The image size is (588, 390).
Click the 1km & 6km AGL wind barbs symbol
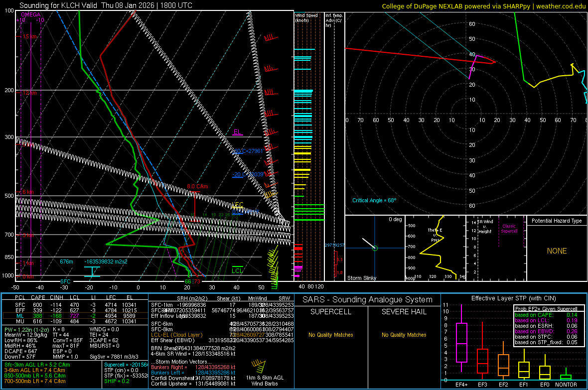pos(259,367)
